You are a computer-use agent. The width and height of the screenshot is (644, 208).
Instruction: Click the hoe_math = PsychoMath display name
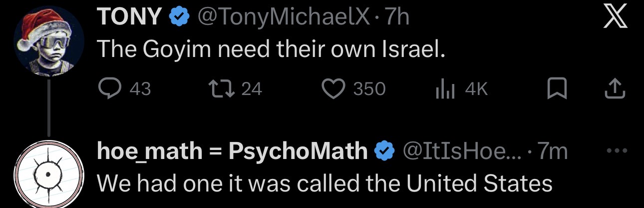pos(232,150)
